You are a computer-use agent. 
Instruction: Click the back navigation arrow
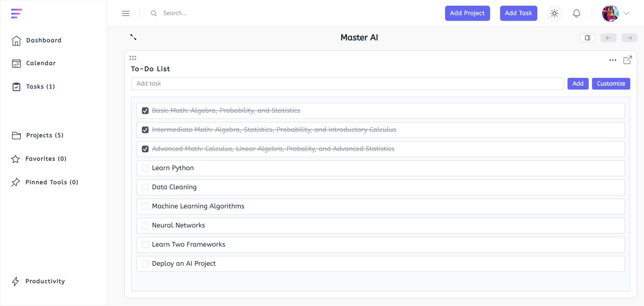(608, 38)
